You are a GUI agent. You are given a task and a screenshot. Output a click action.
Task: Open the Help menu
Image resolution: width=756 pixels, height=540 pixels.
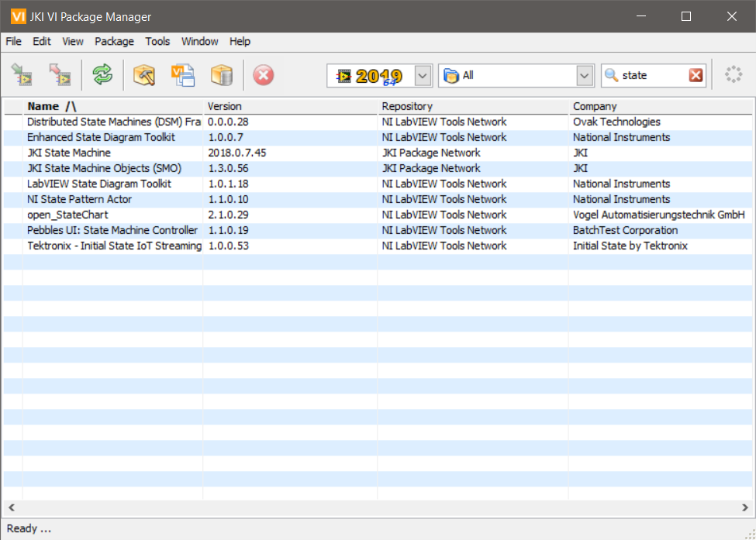[240, 41]
